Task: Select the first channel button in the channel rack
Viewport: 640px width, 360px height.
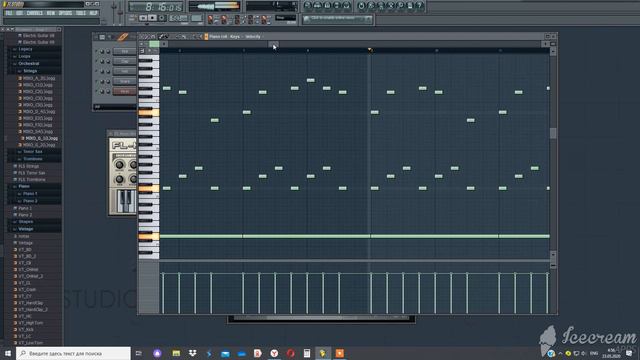Action: (x=125, y=51)
